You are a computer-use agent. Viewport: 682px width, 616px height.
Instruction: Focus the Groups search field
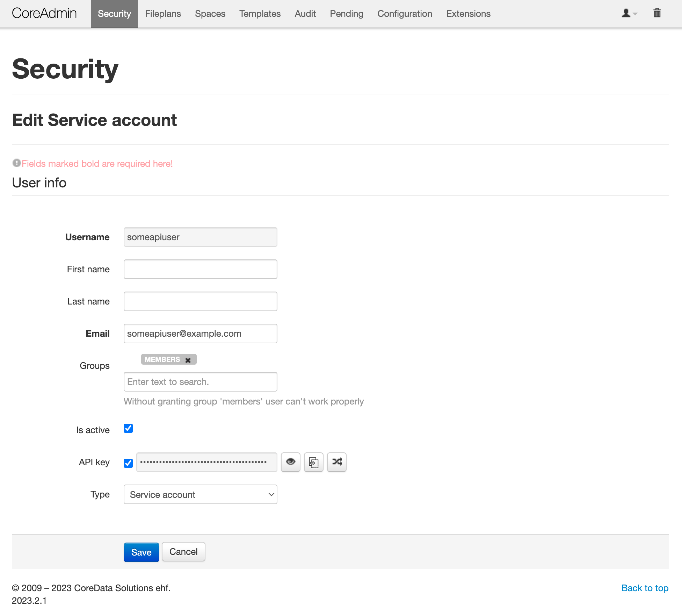point(200,381)
